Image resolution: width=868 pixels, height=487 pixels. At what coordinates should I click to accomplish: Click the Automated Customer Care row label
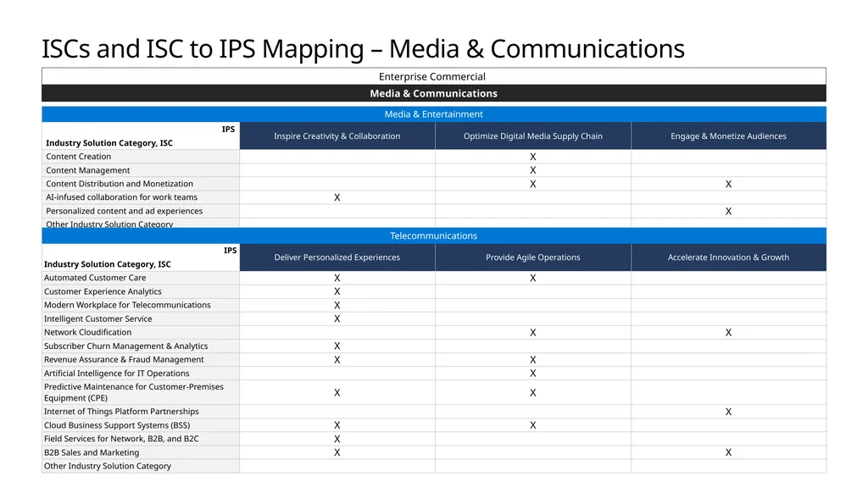click(x=95, y=278)
